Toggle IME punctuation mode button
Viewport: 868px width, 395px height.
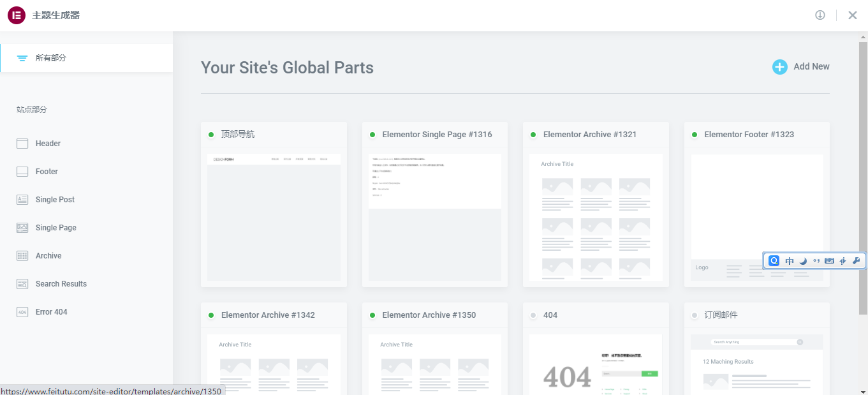point(816,260)
